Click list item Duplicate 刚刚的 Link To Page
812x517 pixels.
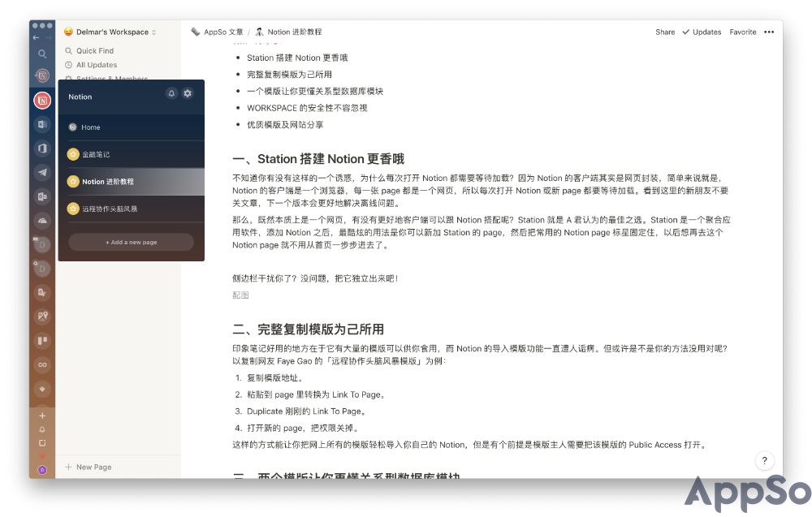pos(307,411)
